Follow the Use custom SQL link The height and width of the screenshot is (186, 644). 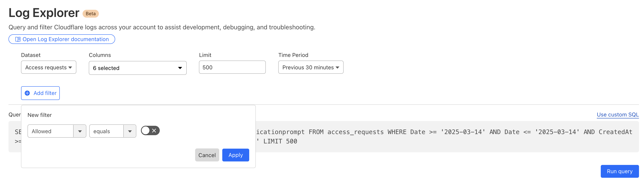point(617,115)
